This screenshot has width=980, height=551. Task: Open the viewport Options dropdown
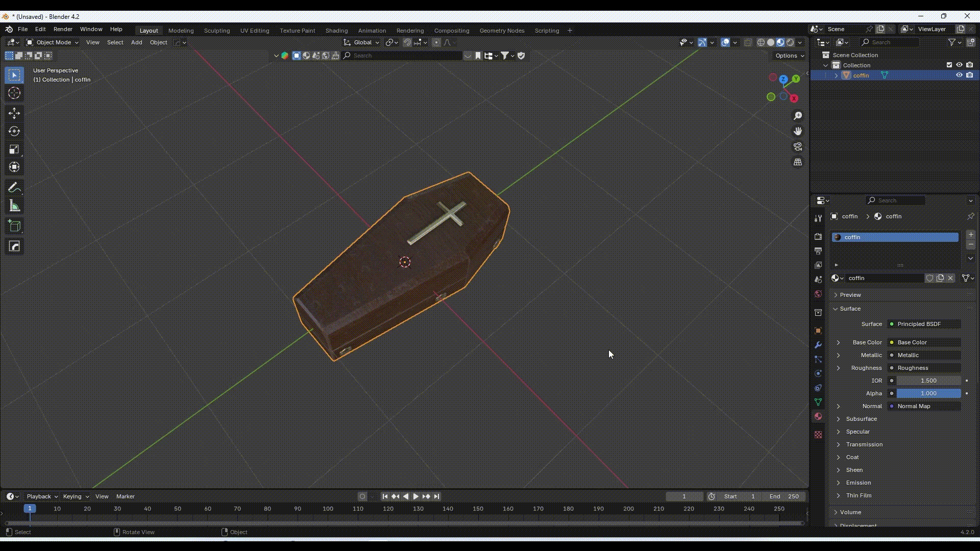[x=789, y=56]
